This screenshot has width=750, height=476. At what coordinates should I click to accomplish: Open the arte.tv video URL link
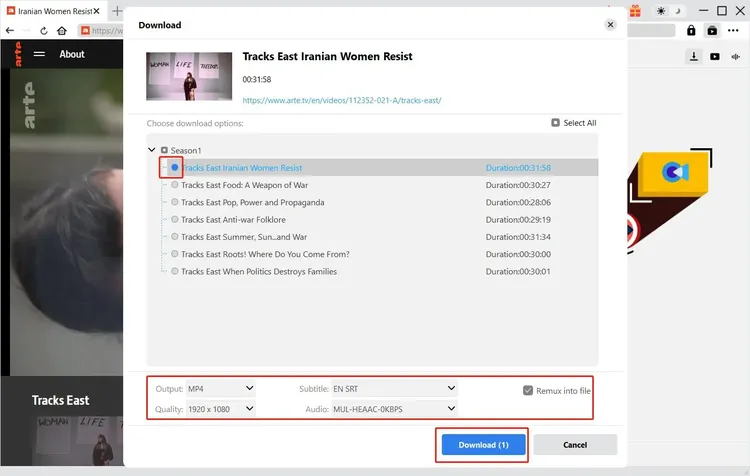point(342,100)
